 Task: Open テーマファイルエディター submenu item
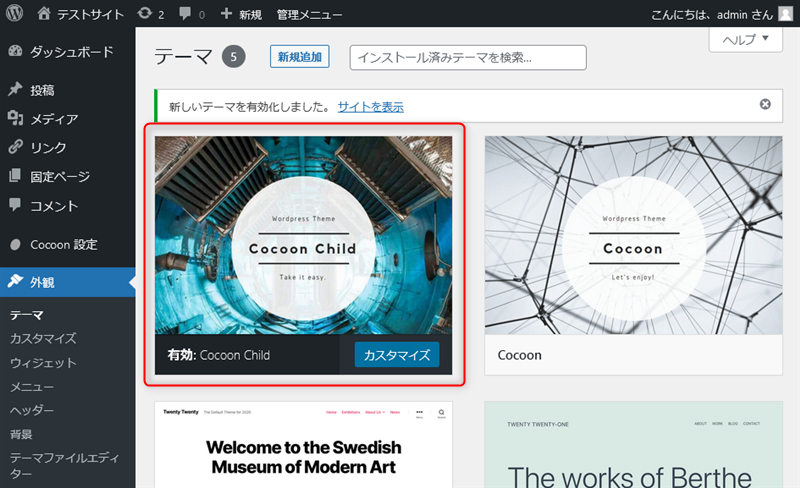click(x=64, y=465)
